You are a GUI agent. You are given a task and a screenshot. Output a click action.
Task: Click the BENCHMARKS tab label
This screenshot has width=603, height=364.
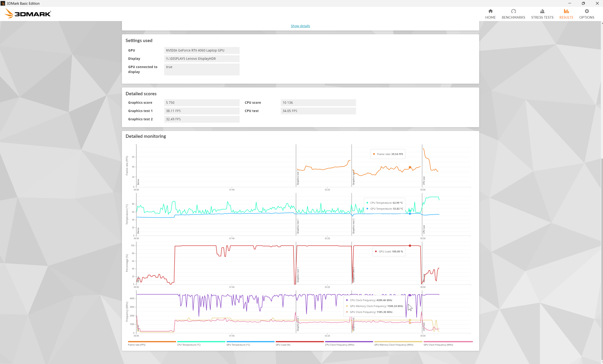click(513, 17)
